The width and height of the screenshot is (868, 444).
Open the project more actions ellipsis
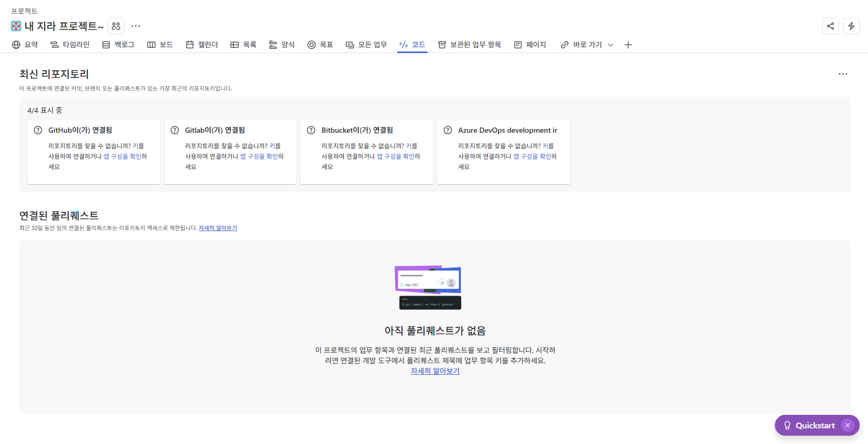point(136,26)
